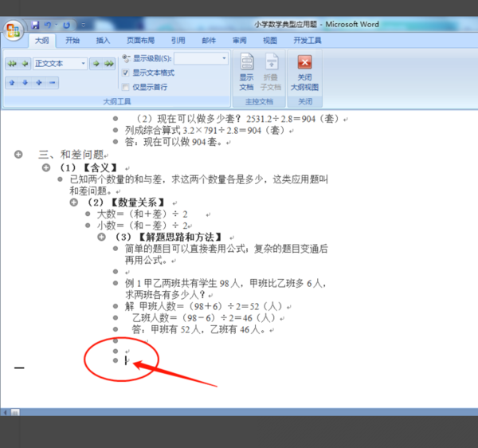Click line 列成综合算式 3.2×791÷2.8=904
The width and height of the screenshot is (478, 448).
[205, 130]
